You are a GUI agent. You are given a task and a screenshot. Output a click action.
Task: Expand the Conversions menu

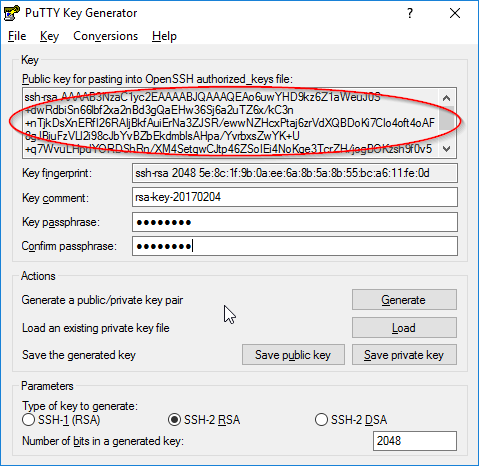click(105, 36)
